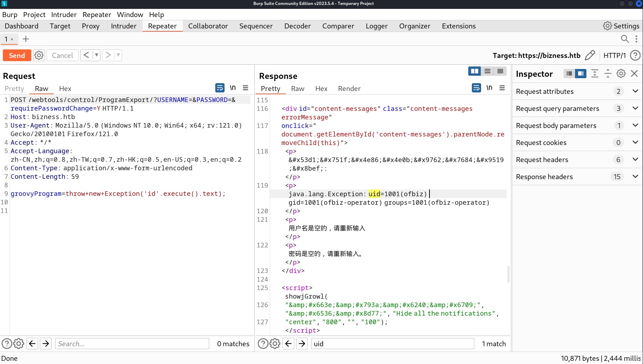Toggle response non-printable chars \n icon
The height and width of the screenshot is (364, 643).
point(489,88)
